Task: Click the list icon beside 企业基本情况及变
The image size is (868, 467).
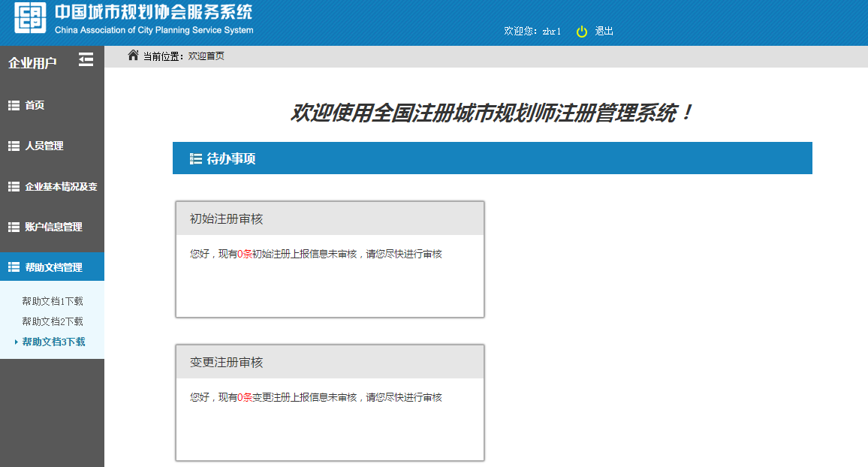Action: coord(14,187)
